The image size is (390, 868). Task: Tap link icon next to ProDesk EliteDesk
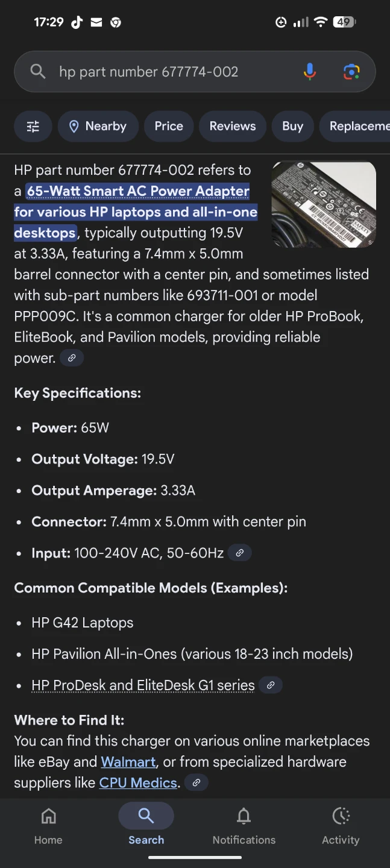(x=271, y=685)
